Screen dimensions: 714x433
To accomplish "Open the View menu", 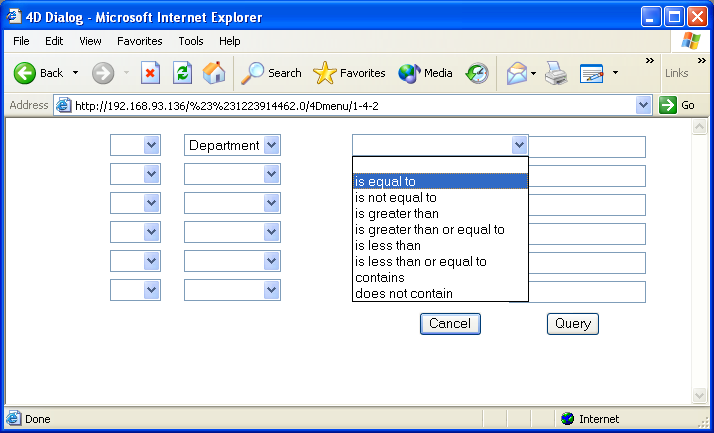I will pos(90,41).
